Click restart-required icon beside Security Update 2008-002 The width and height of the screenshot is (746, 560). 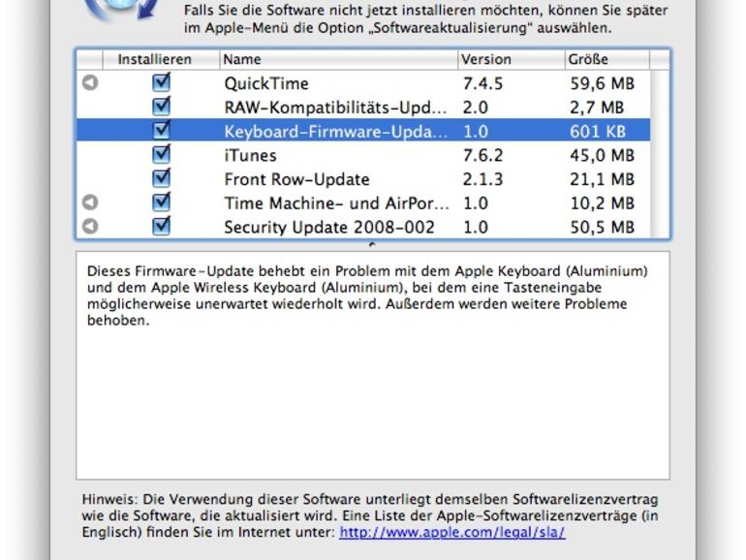90,227
